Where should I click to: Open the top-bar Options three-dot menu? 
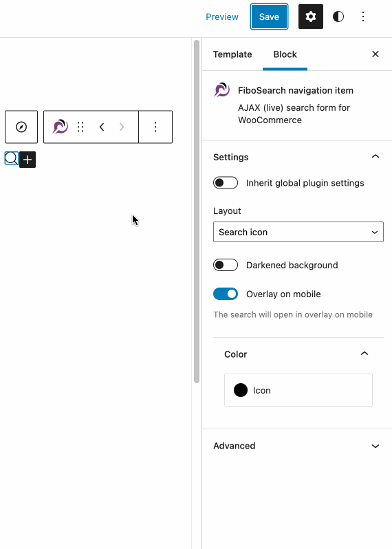click(x=363, y=17)
